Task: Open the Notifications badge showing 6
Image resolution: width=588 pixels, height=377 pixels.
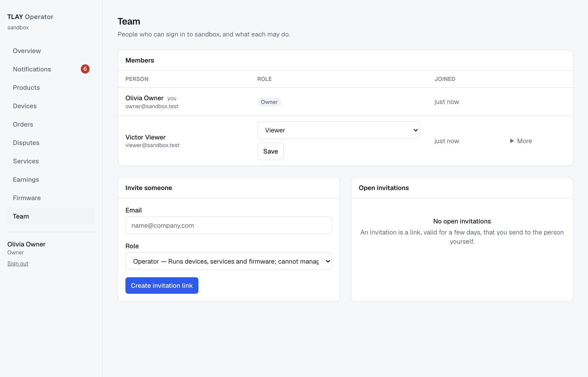Action: click(x=85, y=69)
